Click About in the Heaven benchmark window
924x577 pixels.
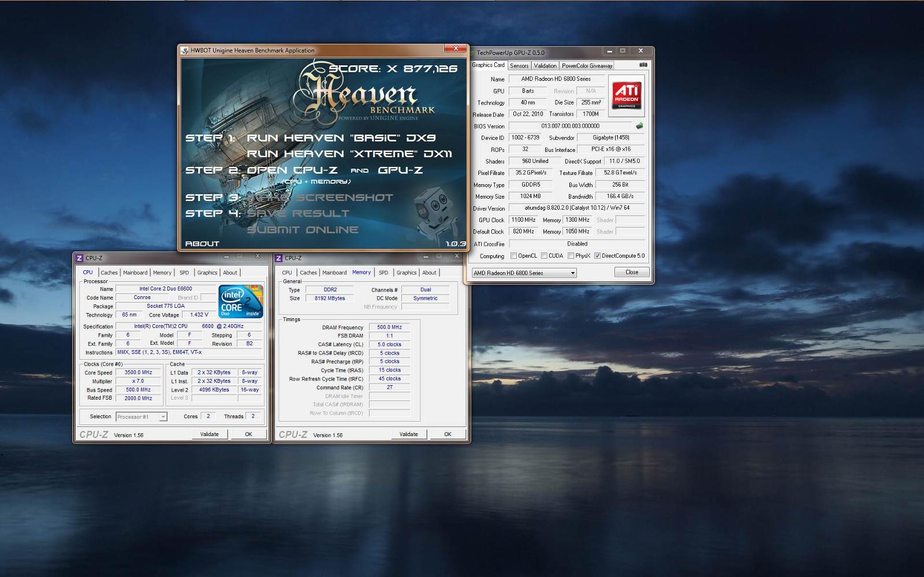[x=202, y=244]
